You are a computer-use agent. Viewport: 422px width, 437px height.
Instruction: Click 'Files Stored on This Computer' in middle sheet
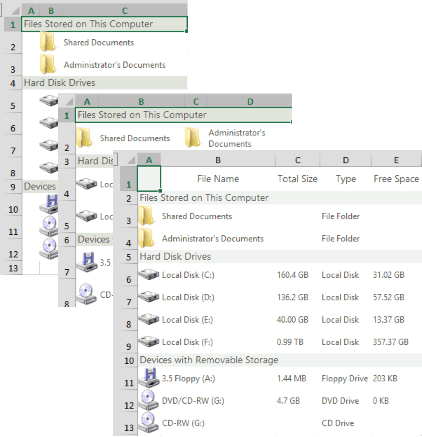click(142, 115)
